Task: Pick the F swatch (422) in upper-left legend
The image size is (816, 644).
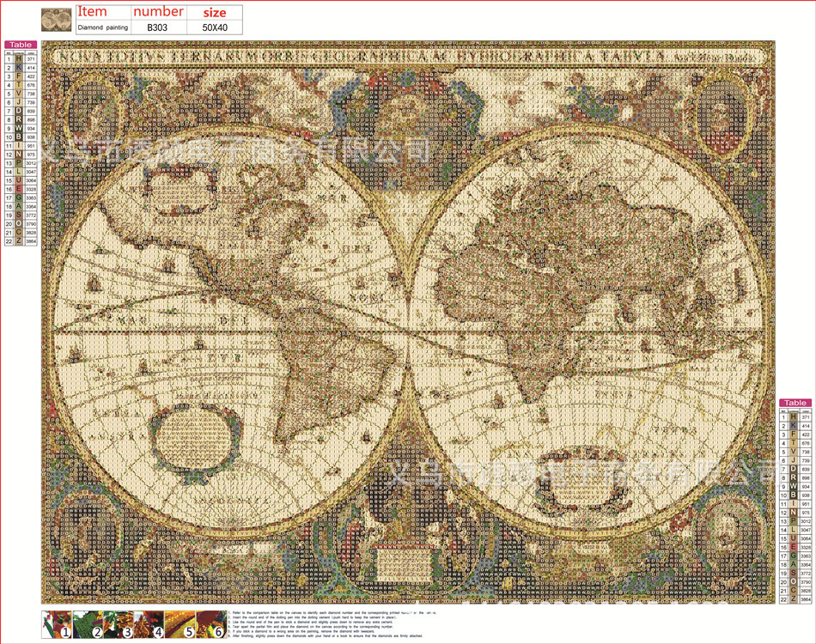Action: (19, 76)
